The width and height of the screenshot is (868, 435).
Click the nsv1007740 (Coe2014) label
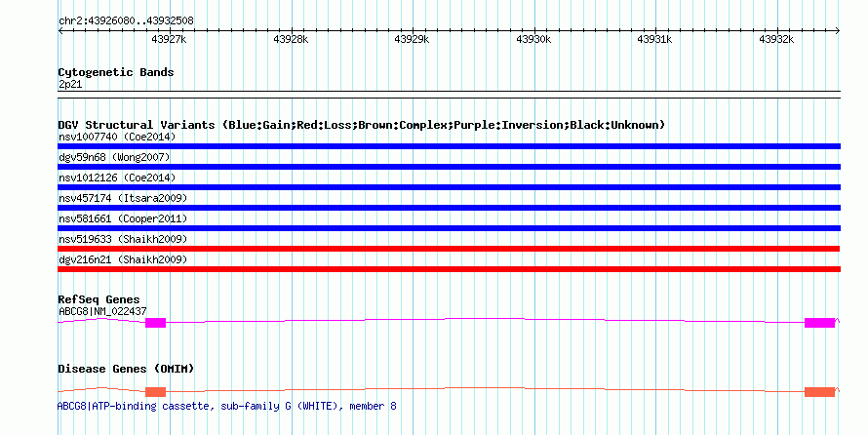click(117, 137)
